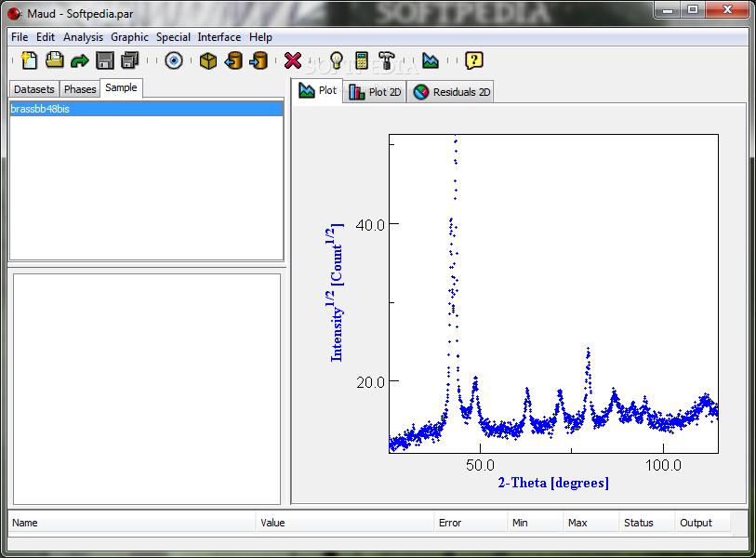The height and width of the screenshot is (558, 756).
Task: Click the Maud red application icon in title bar
Action: 14,14
